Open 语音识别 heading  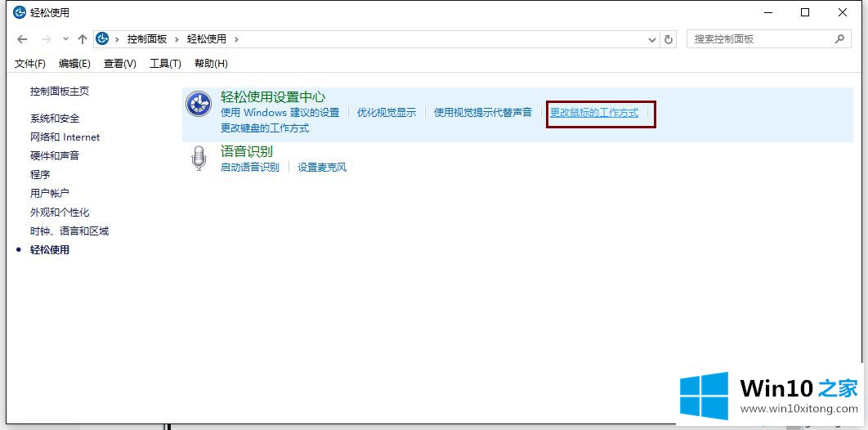[x=246, y=151]
